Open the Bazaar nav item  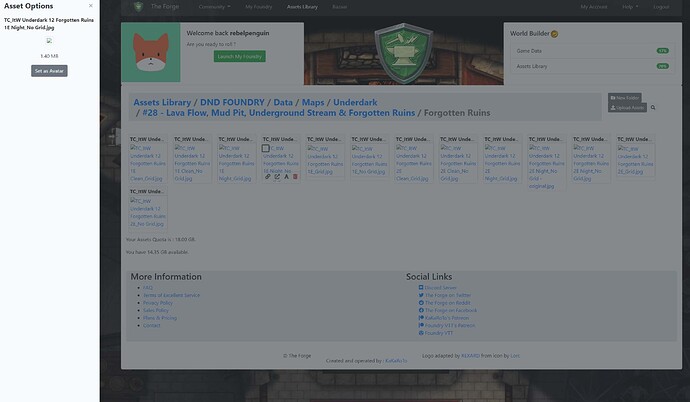coord(339,7)
